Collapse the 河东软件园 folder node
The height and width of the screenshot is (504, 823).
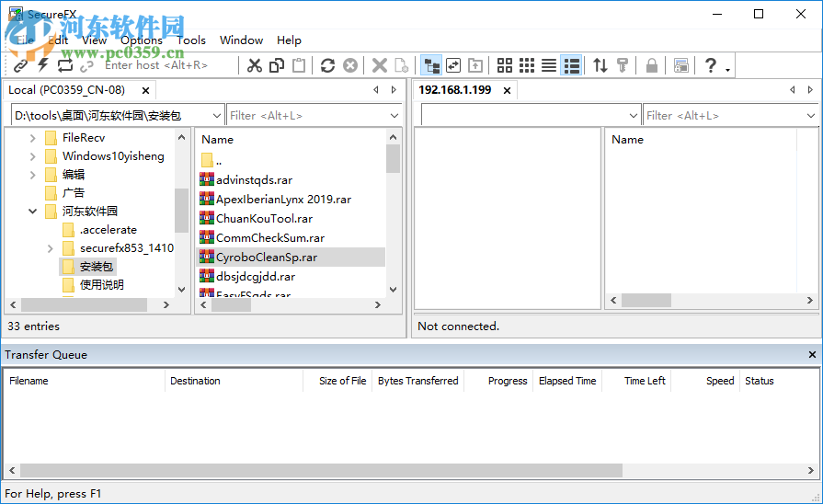point(32,211)
